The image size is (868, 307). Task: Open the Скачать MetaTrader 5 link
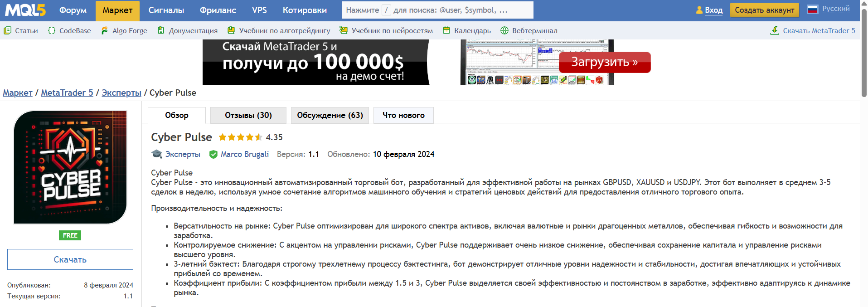point(819,31)
